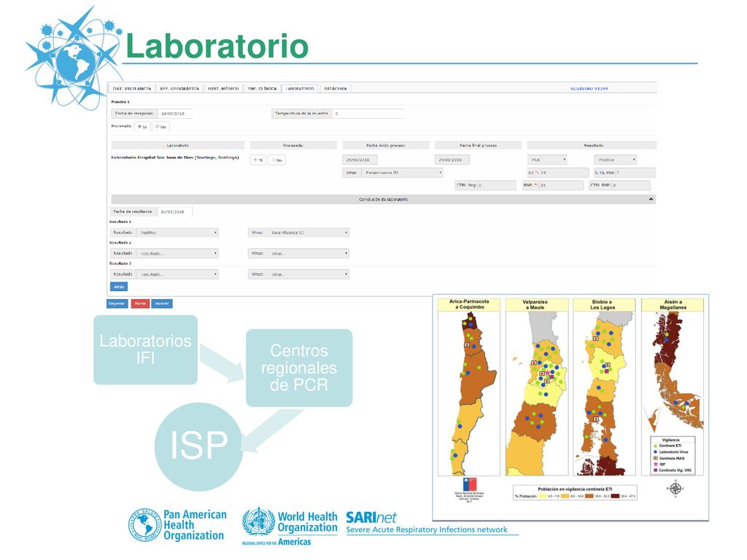Screen dimensions: 747x560
Task: Click the red Borrar button
Action: (x=140, y=303)
